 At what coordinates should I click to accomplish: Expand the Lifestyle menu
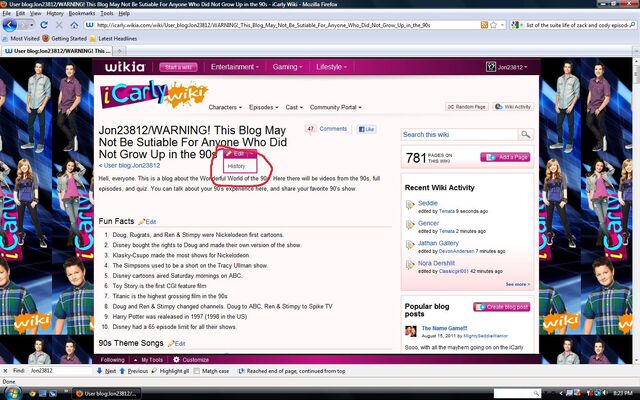[331, 67]
